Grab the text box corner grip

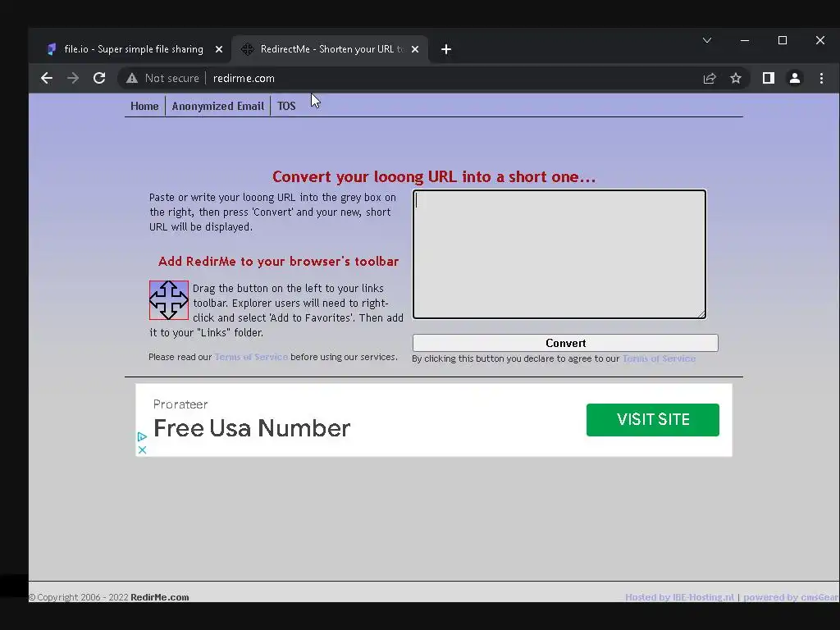[701, 314]
